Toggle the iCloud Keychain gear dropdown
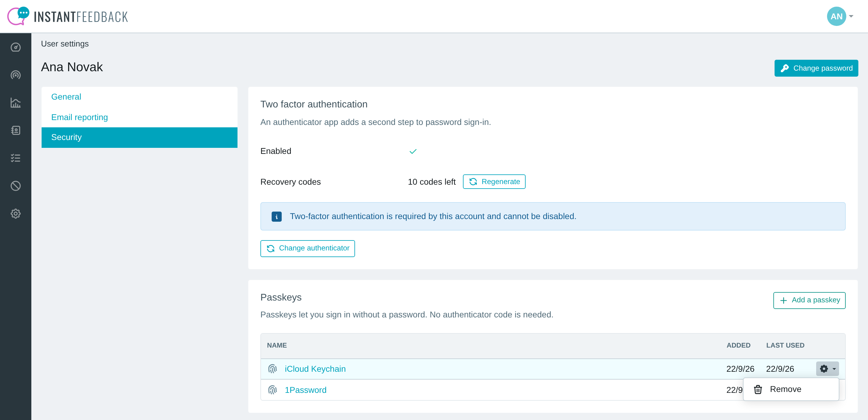Image resolution: width=868 pixels, height=420 pixels. (827, 369)
